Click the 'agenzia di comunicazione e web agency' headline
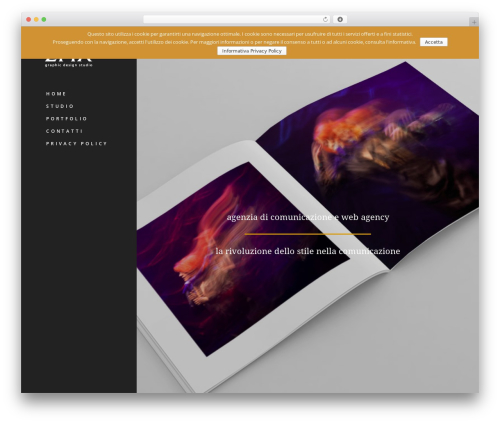Image resolution: width=500 pixels, height=423 pixels. pos(308,217)
